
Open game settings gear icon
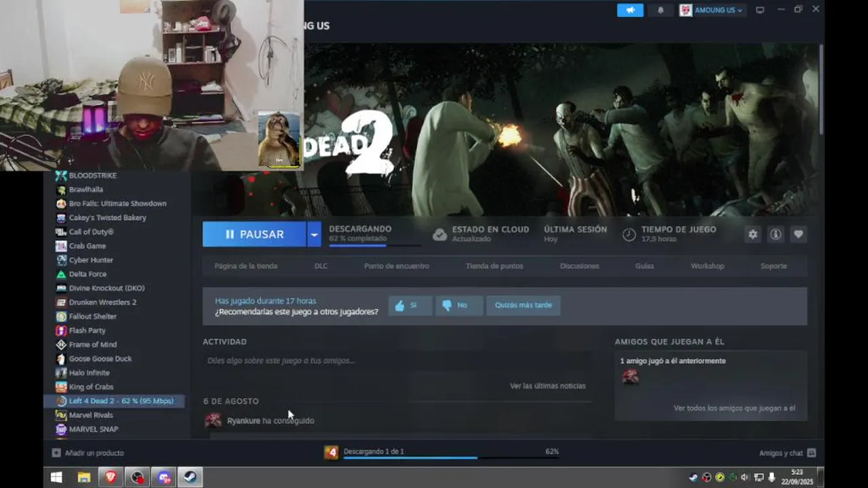click(753, 234)
